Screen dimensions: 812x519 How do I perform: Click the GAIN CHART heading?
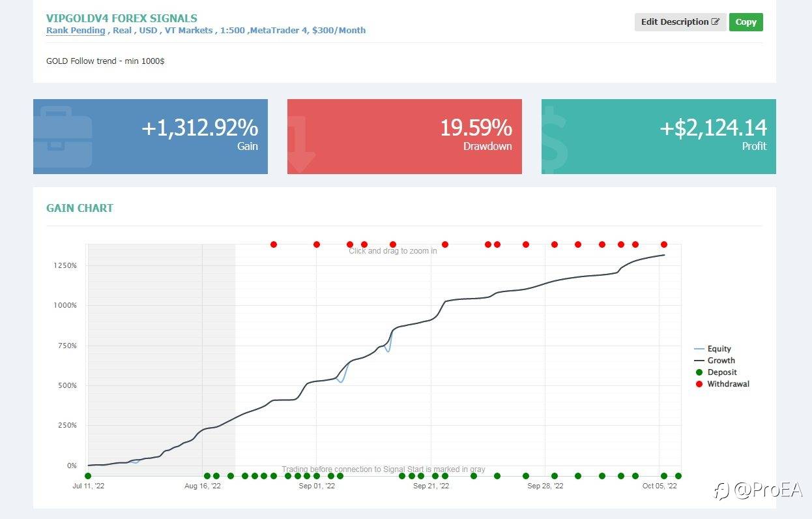coord(80,208)
